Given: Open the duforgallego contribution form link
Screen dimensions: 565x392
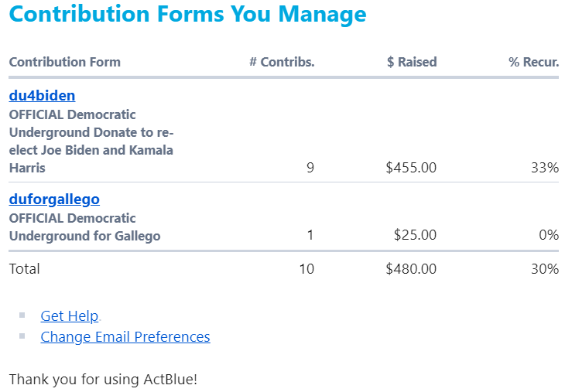Looking at the screenshot, I should tap(54, 199).
